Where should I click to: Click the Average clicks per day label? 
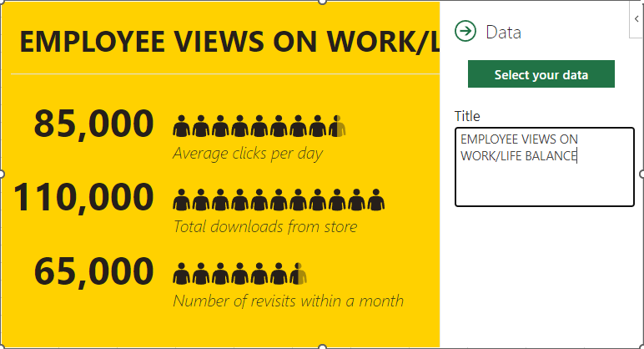tap(247, 154)
